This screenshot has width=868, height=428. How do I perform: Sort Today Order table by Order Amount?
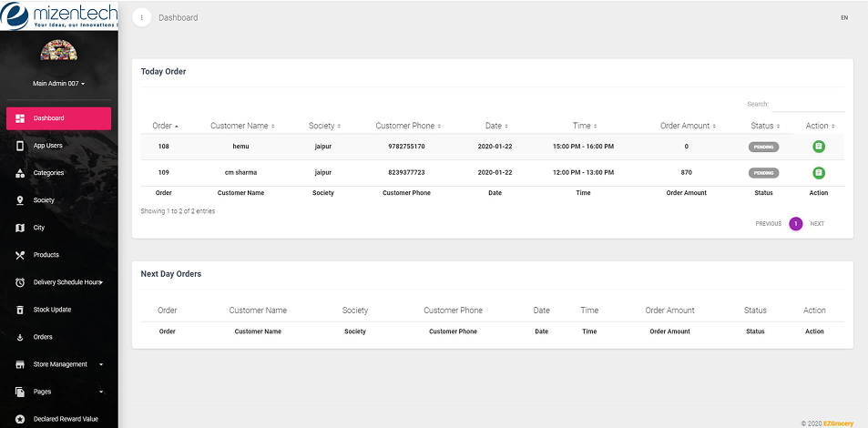(688, 126)
